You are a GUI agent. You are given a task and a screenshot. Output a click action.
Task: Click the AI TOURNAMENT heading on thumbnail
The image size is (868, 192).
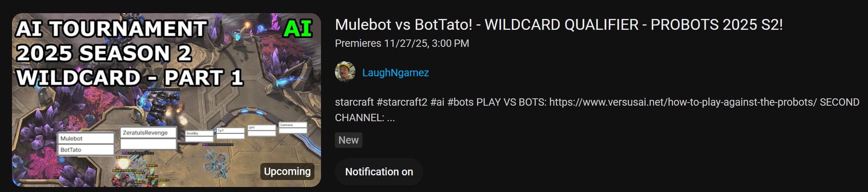pos(111,29)
